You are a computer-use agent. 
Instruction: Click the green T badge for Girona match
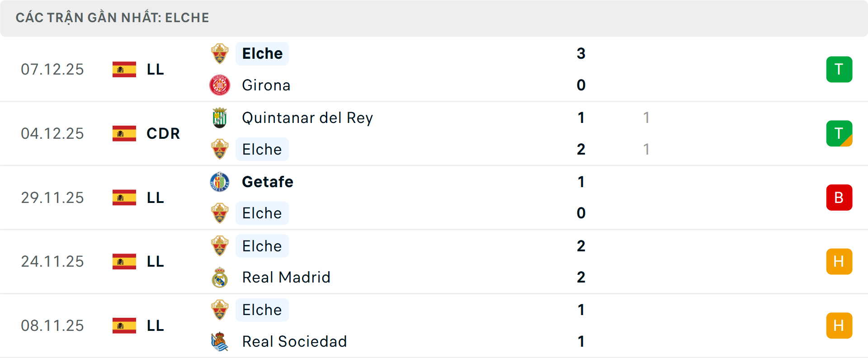click(x=839, y=69)
